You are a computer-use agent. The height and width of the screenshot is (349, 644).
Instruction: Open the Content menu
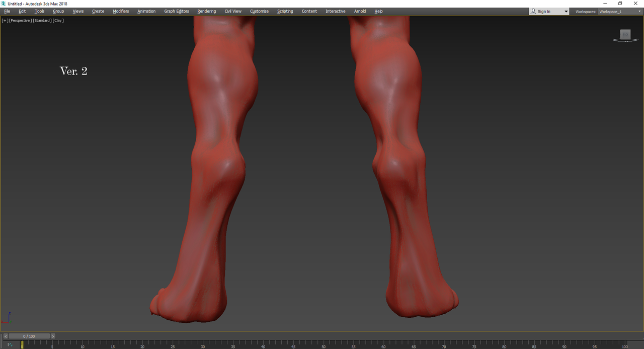(x=309, y=11)
